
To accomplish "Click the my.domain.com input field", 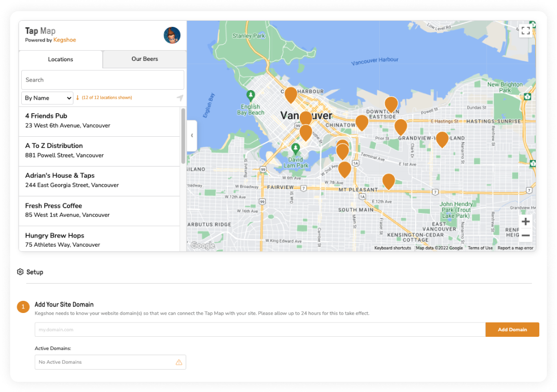I will tap(260, 329).
